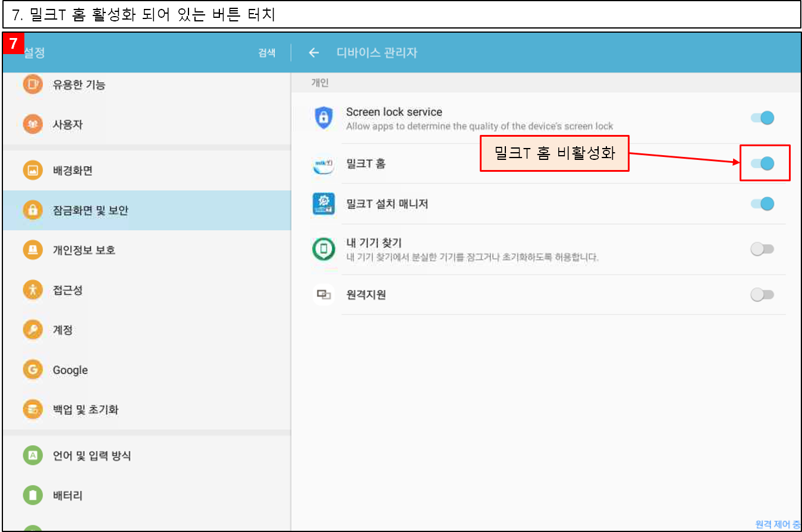Screen dimensions: 802x532
Task: Tap the 밀크T 설치 매니저 label text
Action: 387,204
